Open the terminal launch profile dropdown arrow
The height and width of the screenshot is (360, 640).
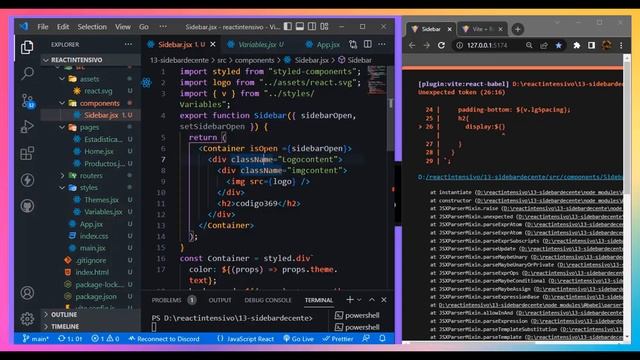[x=359, y=300]
